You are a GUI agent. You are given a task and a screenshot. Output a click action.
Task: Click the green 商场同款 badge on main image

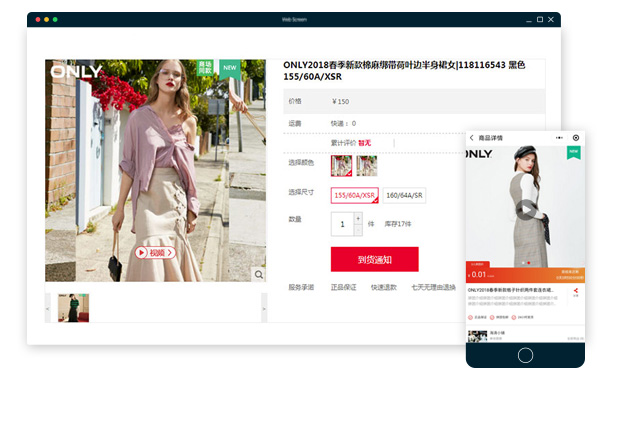205,68
